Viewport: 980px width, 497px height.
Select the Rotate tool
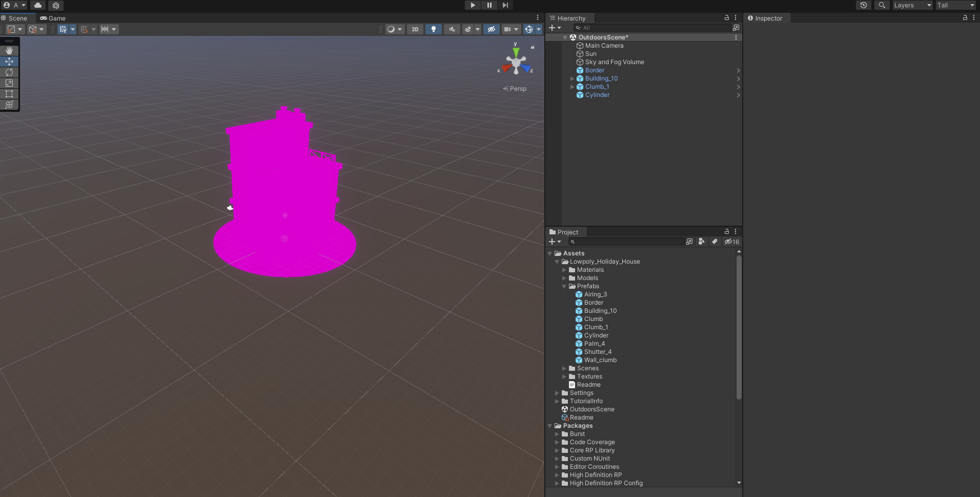9,72
